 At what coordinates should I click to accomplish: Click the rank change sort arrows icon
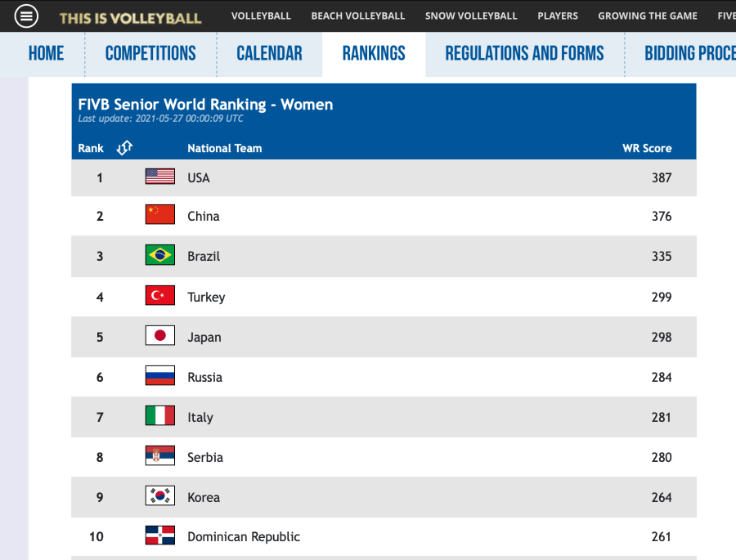(124, 148)
